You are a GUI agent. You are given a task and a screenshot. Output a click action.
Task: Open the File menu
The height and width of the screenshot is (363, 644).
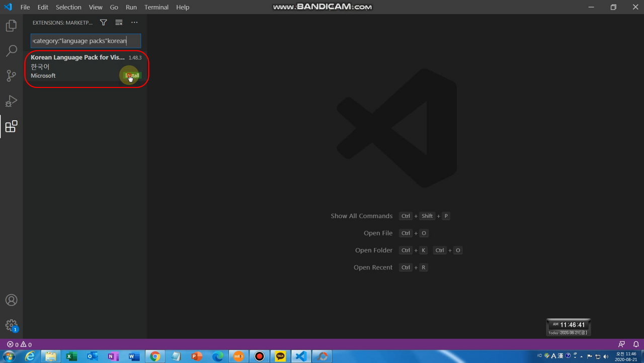tap(25, 7)
